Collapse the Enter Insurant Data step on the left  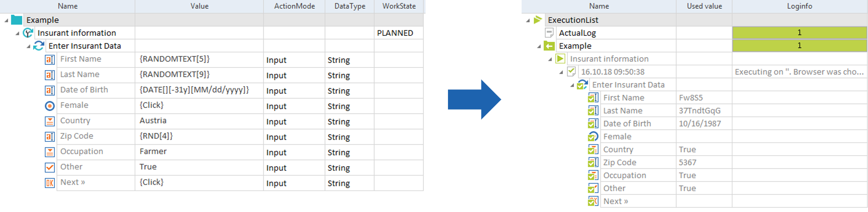click(x=28, y=46)
